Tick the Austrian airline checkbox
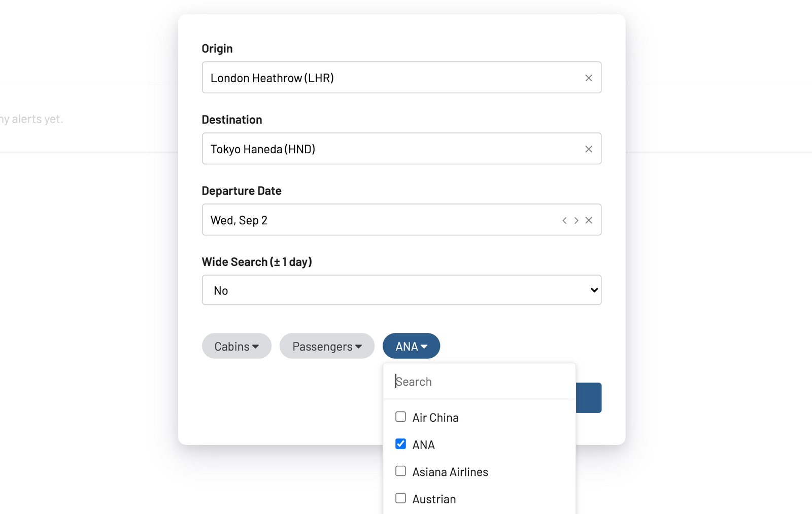The height and width of the screenshot is (514, 812). (x=401, y=498)
